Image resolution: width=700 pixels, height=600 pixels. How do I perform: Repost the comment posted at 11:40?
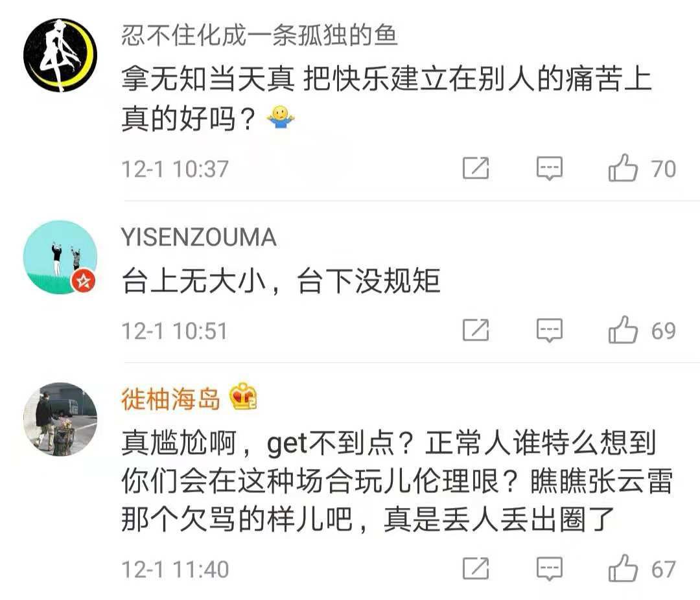click(476, 569)
